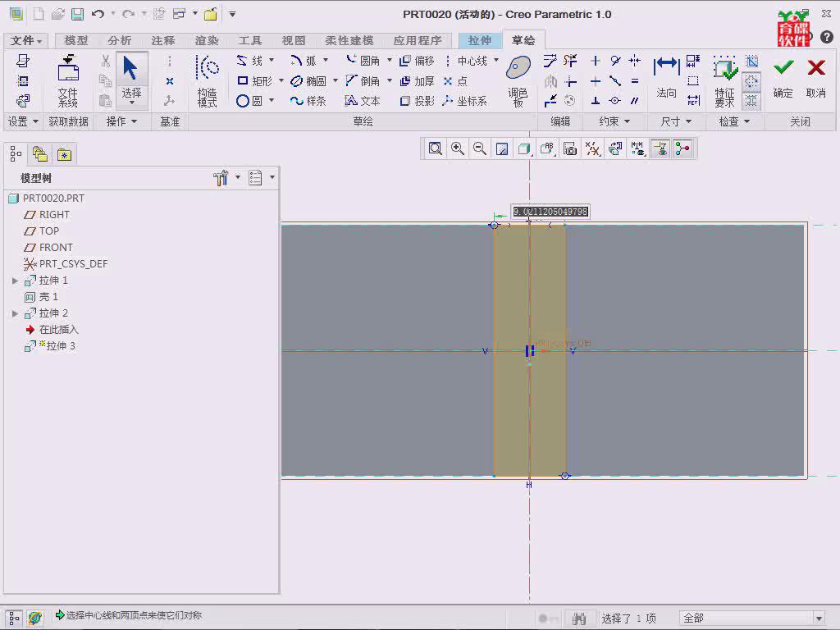Click the Feature Requirements (特征要求) icon
Viewport: 840px width, 630px height.
(x=724, y=81)
